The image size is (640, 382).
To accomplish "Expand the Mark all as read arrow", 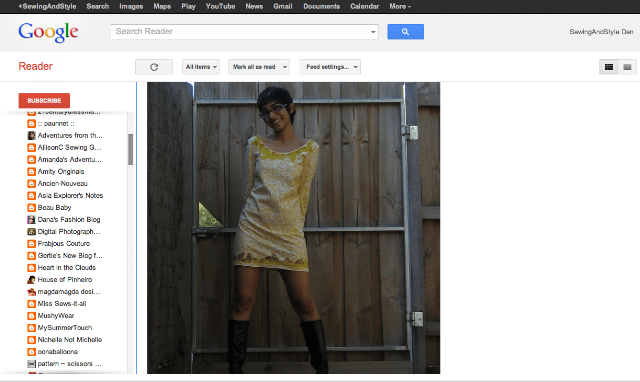I will (x=285, y=67).
